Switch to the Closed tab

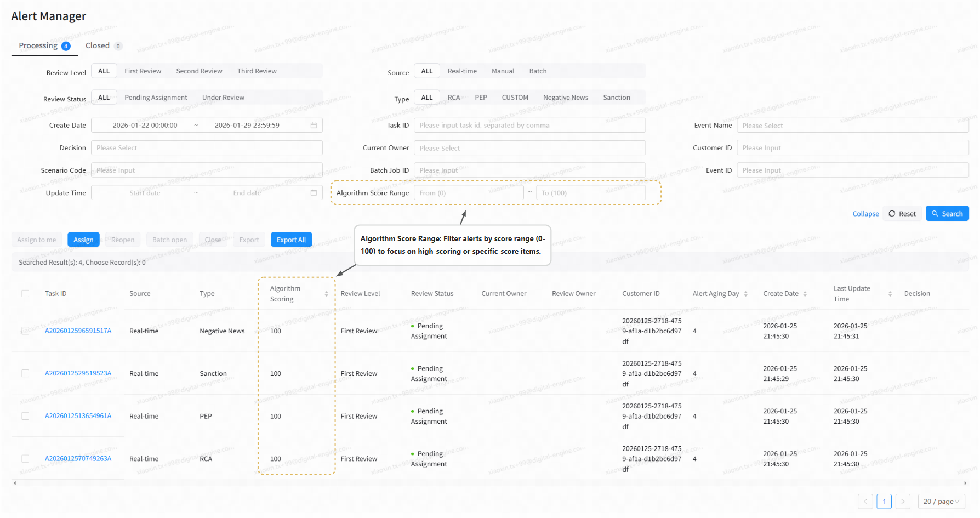[x=98, y=46]
